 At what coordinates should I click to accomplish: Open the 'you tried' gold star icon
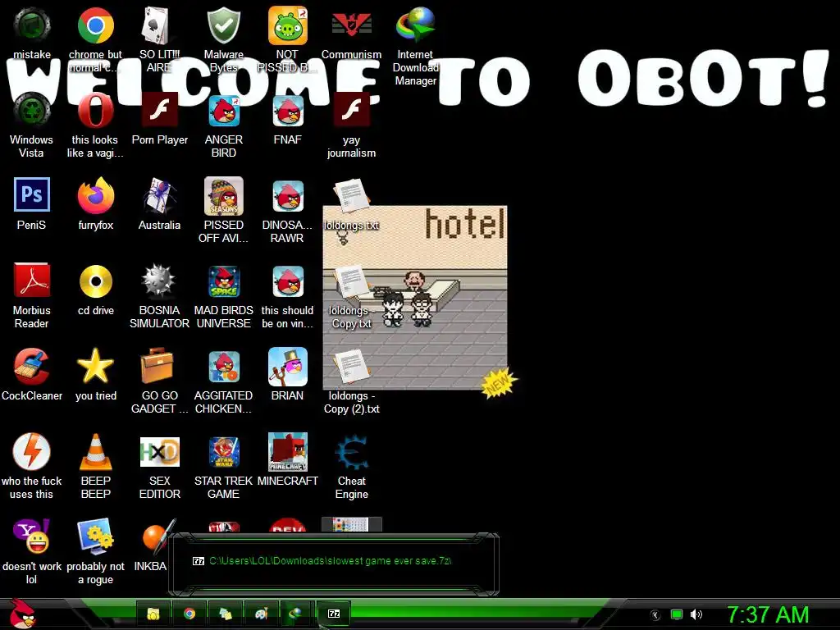point(95,367)
